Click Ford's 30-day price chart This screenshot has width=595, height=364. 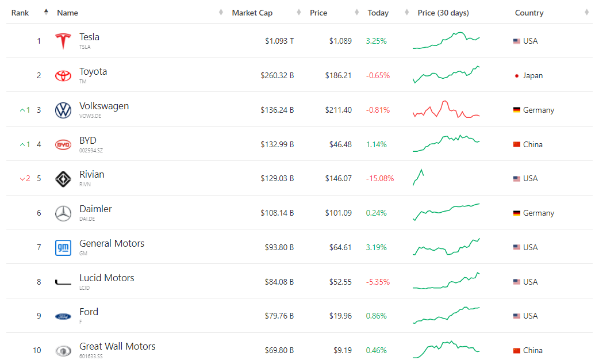tap(446, 315)
